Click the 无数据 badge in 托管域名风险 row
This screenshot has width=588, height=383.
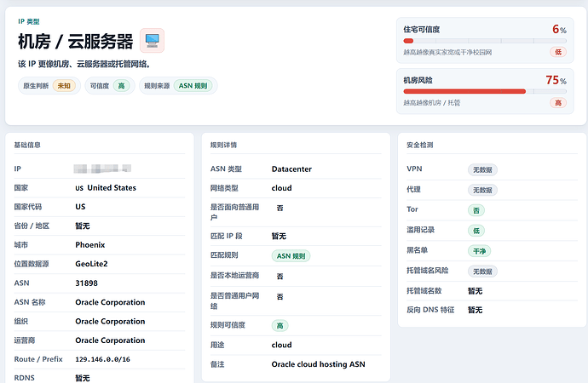(482, 272)
